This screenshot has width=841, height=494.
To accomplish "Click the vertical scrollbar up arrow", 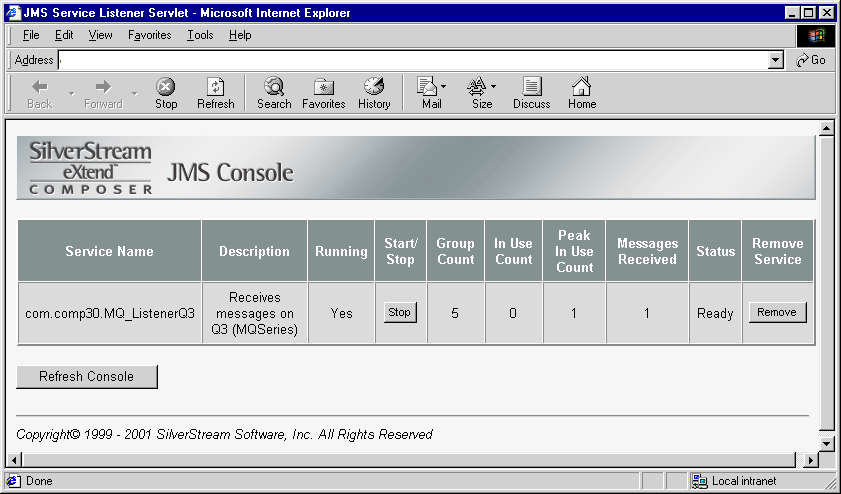I will point(826,128).
